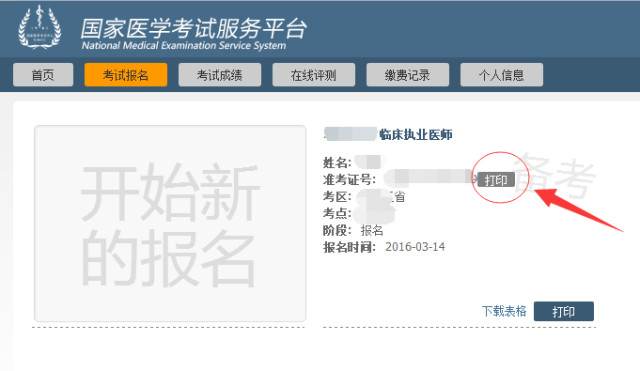The image size is (640, 371).
Task: Click the 2016-03-14 registration date
Action: pos(415,247)
